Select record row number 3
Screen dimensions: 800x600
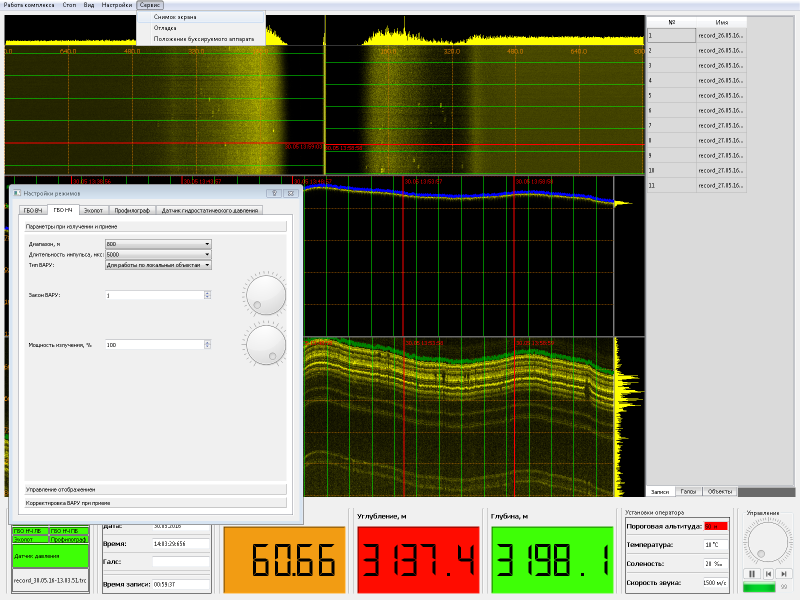(697, 65)
